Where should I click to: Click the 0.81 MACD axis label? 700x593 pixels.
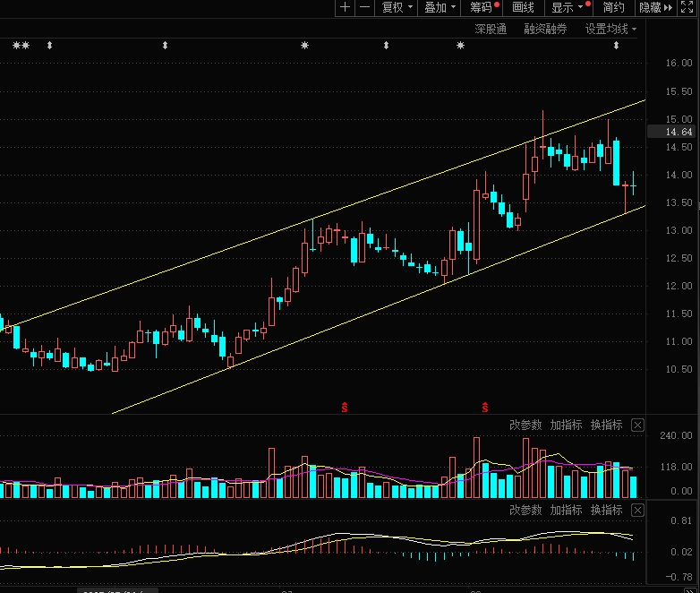coord(681,520)
